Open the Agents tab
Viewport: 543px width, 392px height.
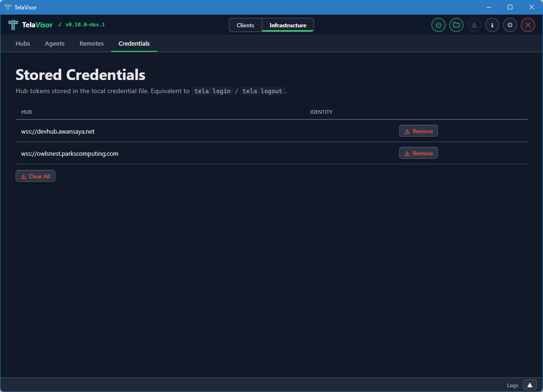click(55, 43)
